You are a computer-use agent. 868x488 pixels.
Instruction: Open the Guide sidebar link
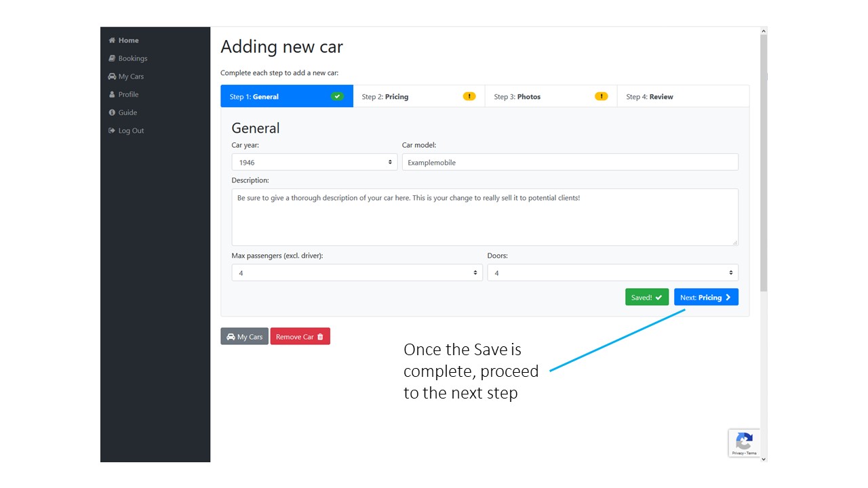coord(123,113)
